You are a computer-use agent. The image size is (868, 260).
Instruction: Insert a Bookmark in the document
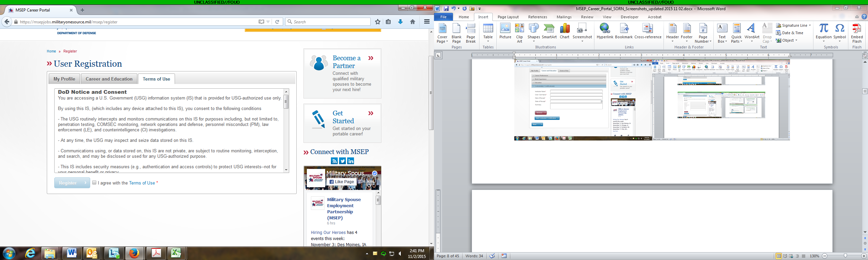point(624,31)
